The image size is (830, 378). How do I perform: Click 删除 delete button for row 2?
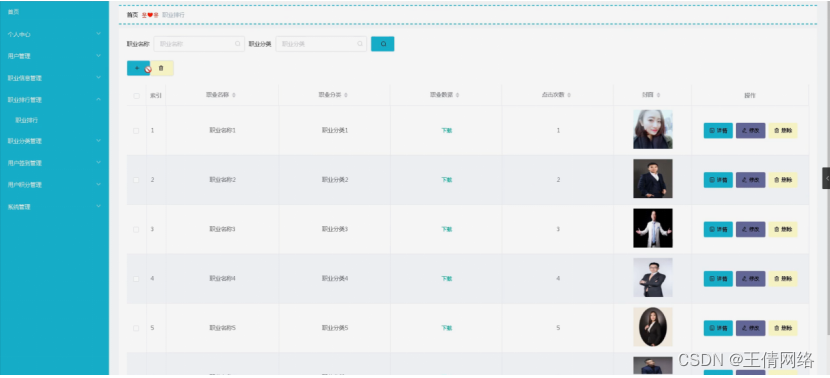pyautogui.click(x=783, y=180)
